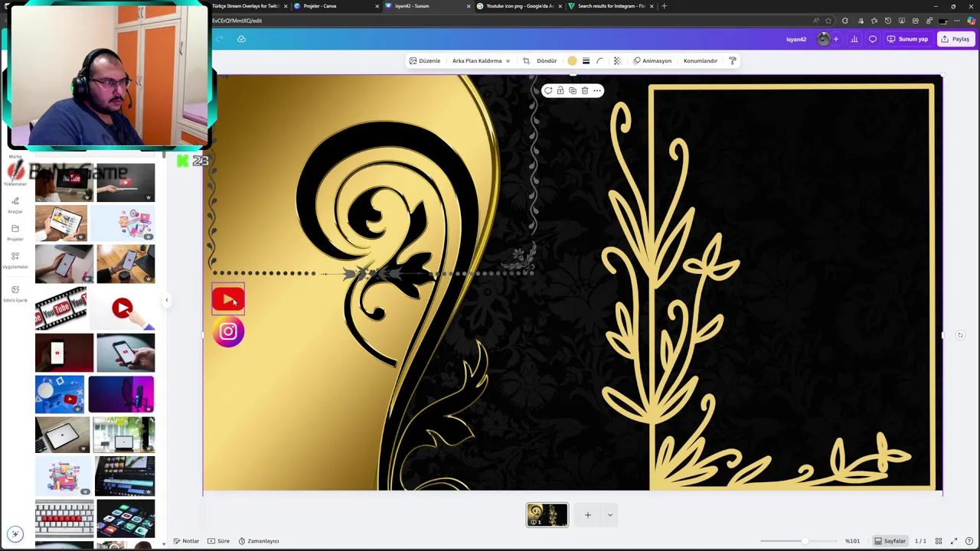Select the Instagram icon on canvas
This screenshot has width=980, height=551.
click(228, 332)
